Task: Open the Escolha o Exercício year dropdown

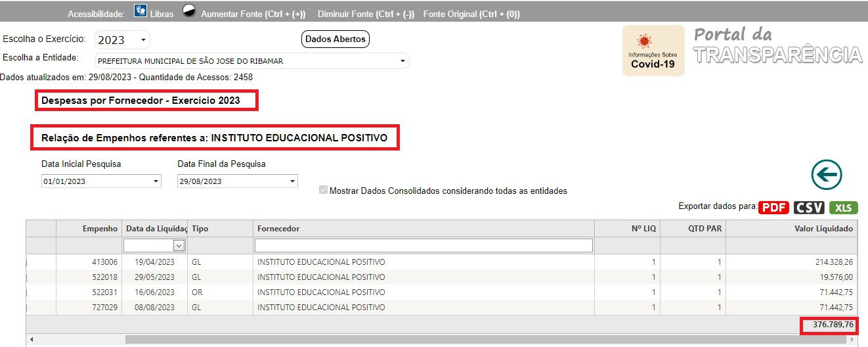Action: pos(122,40)
